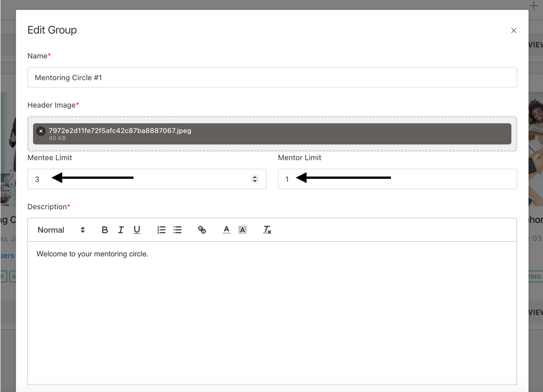Toggle underline formatting in the editor
The width and height of the screenshot is (543, 392).
(x=137, y=230)
